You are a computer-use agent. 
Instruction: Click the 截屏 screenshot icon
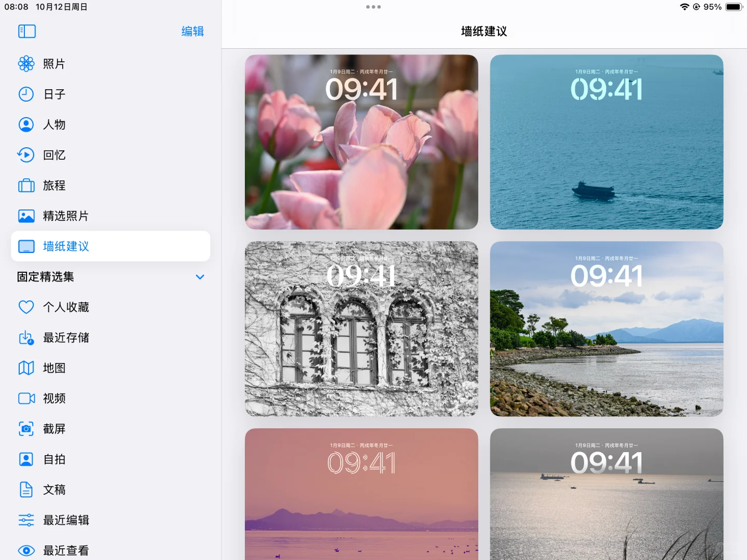click(x=26, y=429)
